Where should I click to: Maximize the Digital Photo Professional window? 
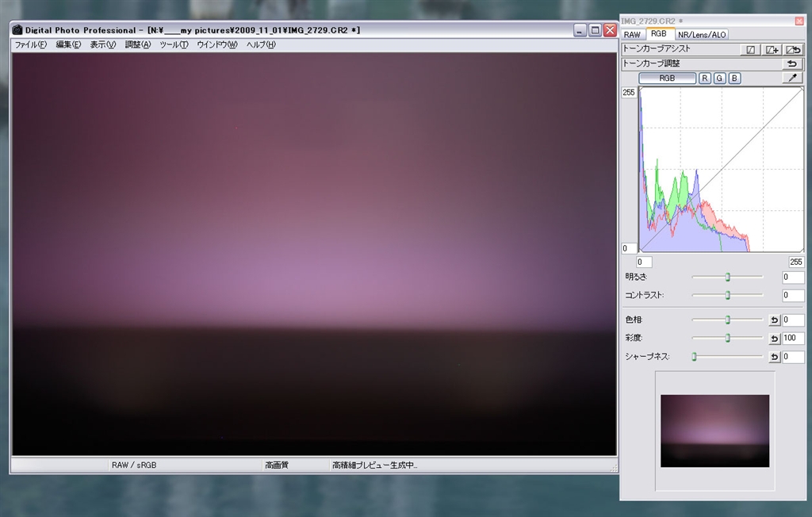595,30
